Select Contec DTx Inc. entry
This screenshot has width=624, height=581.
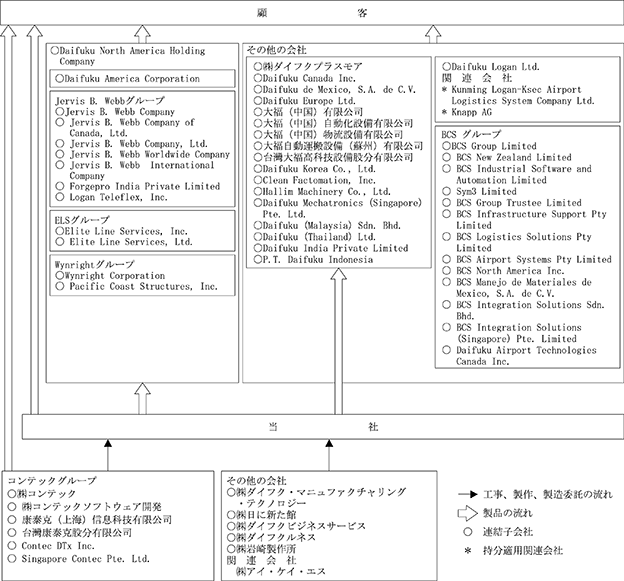(x=51, y=546)
